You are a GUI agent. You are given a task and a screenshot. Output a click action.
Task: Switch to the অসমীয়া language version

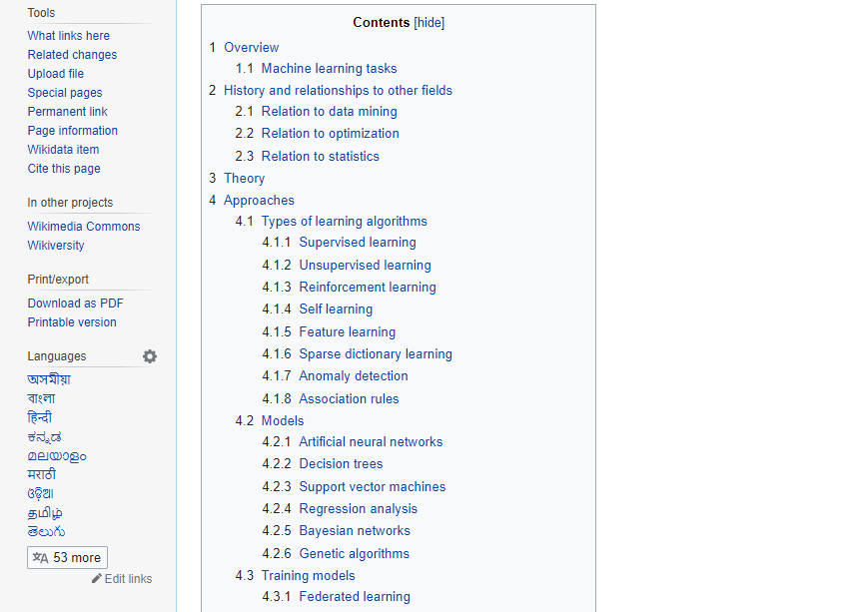pos(49,379)
